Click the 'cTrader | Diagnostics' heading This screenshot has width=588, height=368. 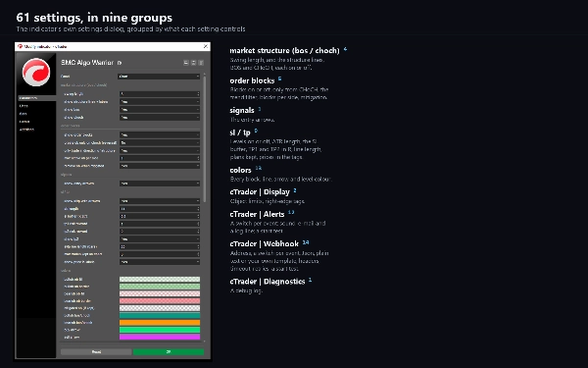pyautogui.click(x=268, y=282)
